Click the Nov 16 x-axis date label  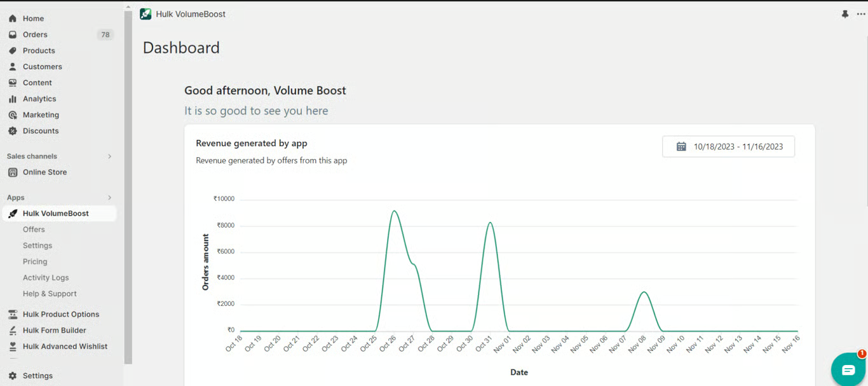pos(790,343)
